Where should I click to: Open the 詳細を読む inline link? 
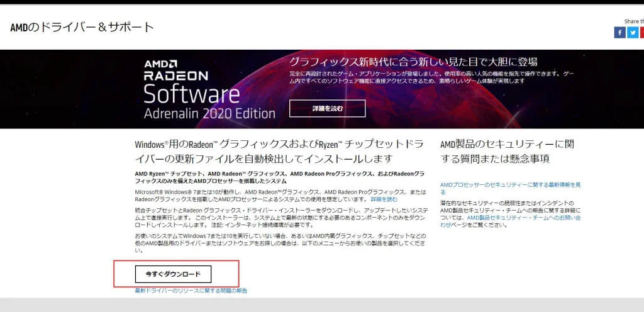(x=384, y=199)
